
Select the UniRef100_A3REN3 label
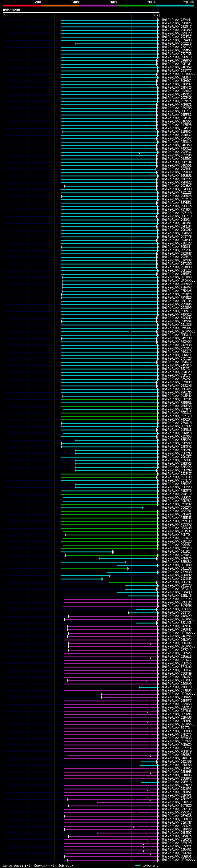[177, 518]
